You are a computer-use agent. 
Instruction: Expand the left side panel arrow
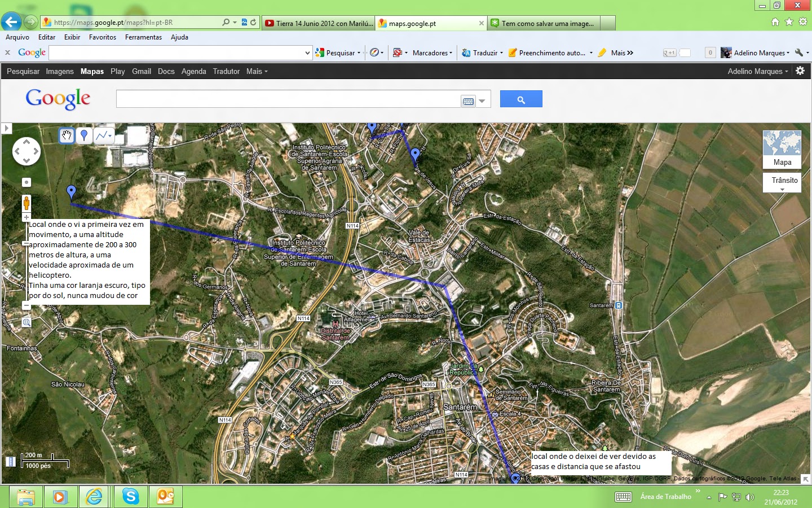point(6,128)
